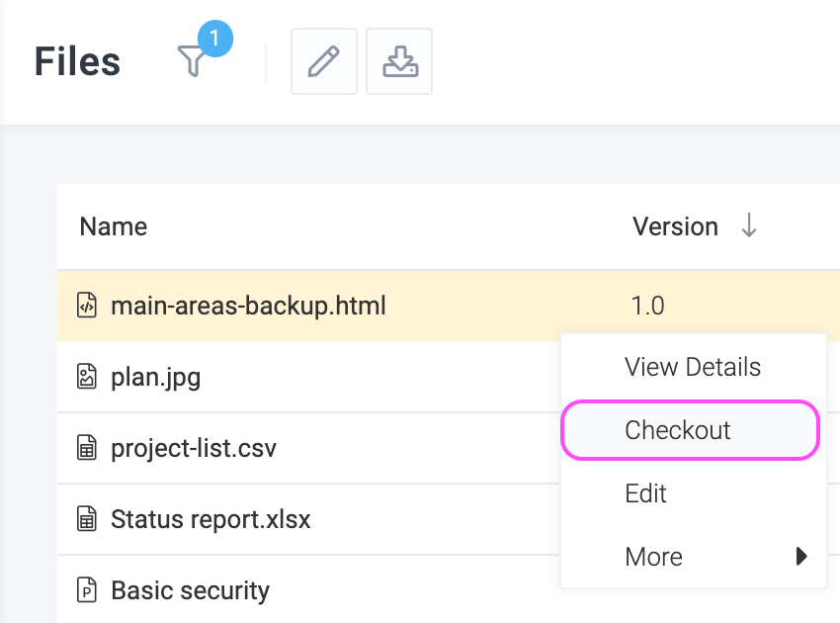Sort by the Version column header
Screen dimensions: 840x623
pos(675,226)
